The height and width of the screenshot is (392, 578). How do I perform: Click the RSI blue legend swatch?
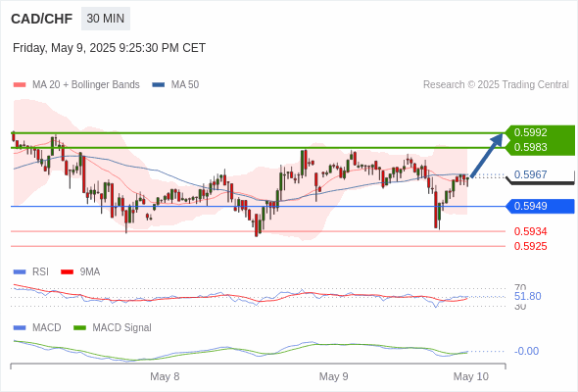pyautogui.click(x=20, y=272)
